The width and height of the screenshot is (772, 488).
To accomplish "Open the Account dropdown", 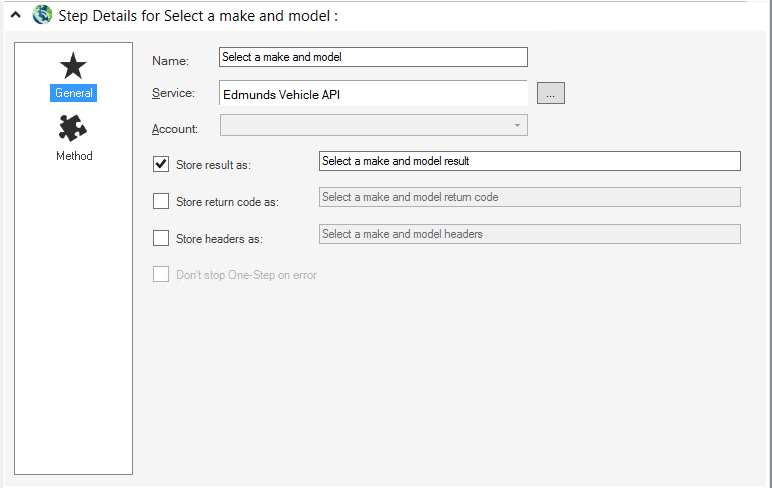I will click(374, 125).
